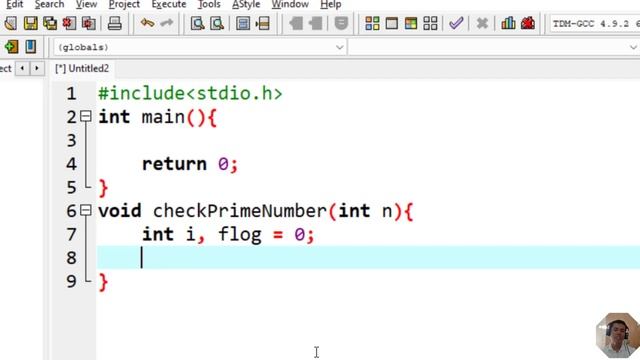Open Replace with the second magnifier icon
The width and height of the screenshot is (640, 360).
click(x=217, y=23)
